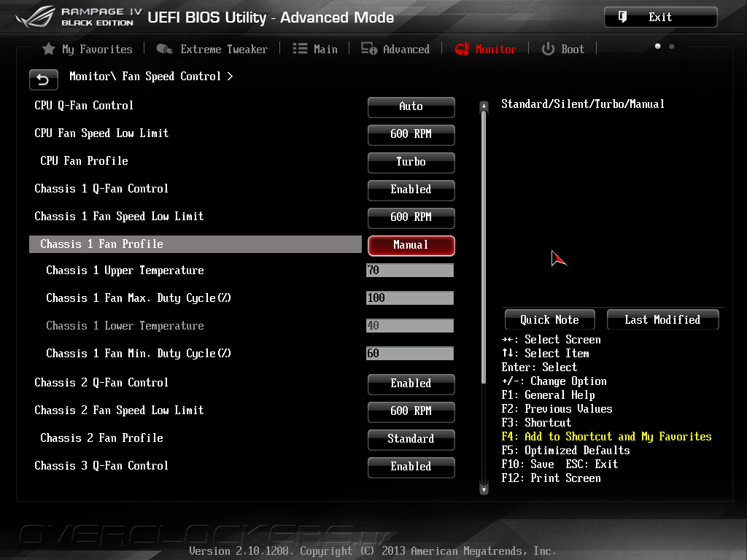Screen dimensions: 747x560
Task: Select Chassis 2 Fan Speed Low Limit label
Action: 119,411
